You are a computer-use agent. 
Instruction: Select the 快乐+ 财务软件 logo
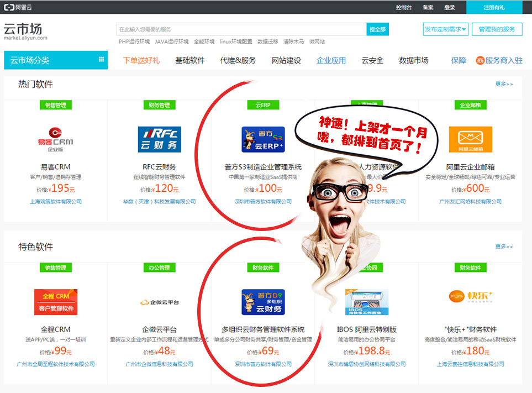point(470,297)
